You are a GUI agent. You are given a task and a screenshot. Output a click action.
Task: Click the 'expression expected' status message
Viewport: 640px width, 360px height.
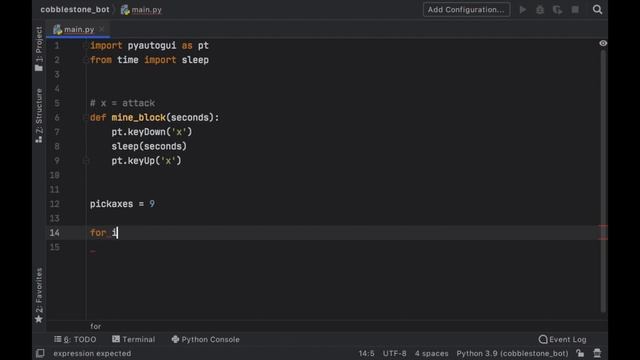[x=92, y=353]
